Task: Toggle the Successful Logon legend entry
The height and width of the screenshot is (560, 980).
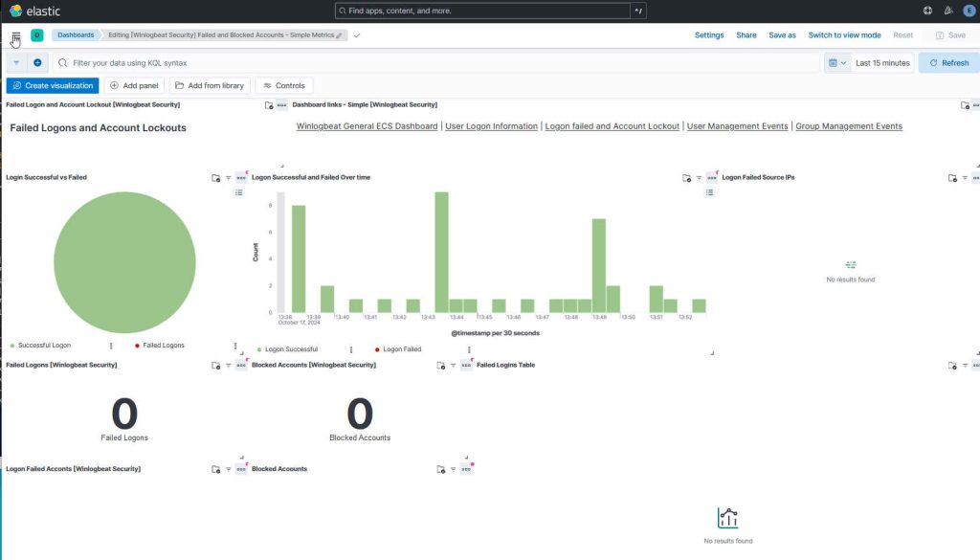Action: 43,345
